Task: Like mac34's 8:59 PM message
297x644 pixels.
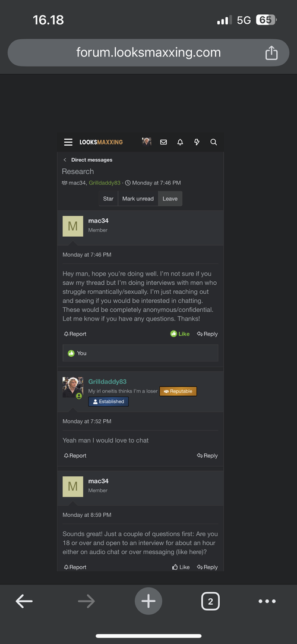Action: click(181, 567)
